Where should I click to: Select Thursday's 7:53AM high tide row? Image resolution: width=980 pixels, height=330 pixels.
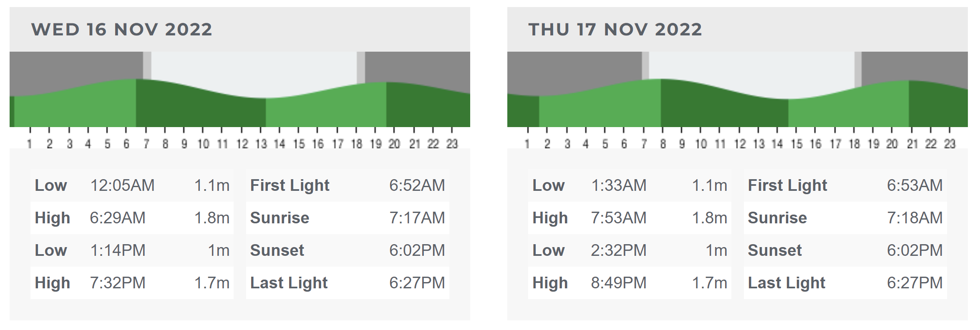[x=630, y=218]
